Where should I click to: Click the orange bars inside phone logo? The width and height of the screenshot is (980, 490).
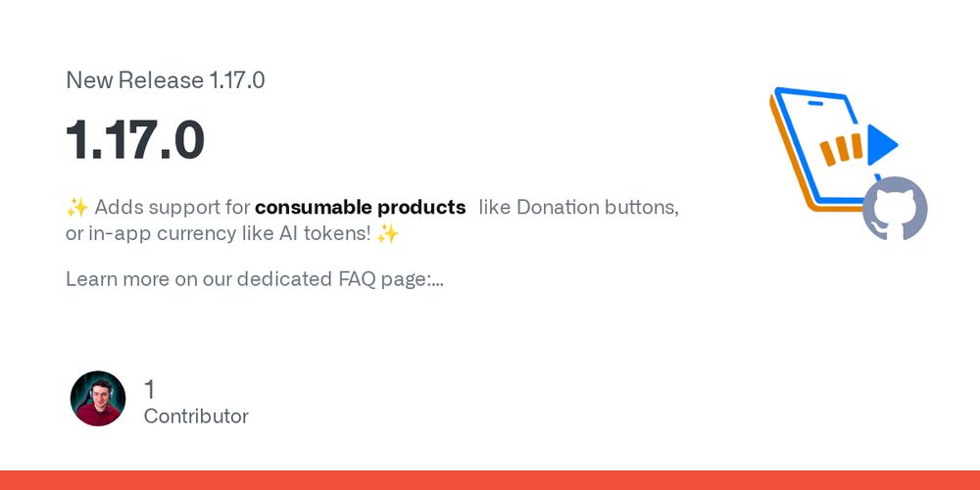coord(841,150)
